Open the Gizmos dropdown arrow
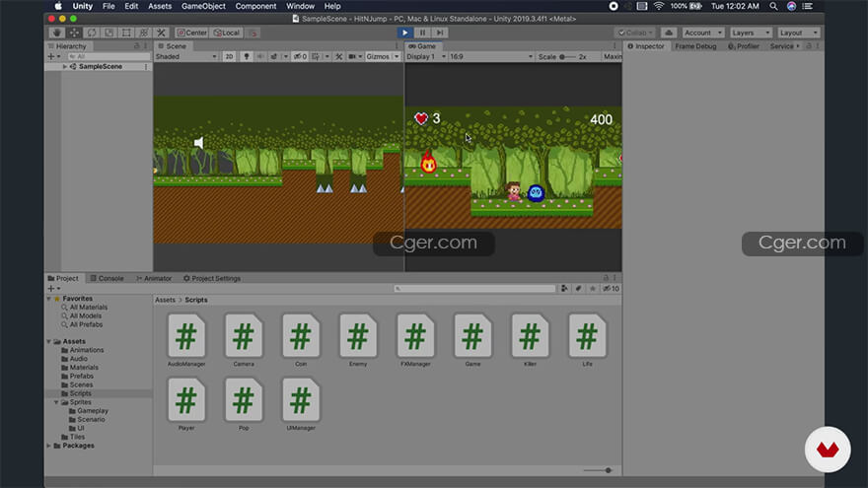This screenshot has height=488, width=868. click(397, 56)
